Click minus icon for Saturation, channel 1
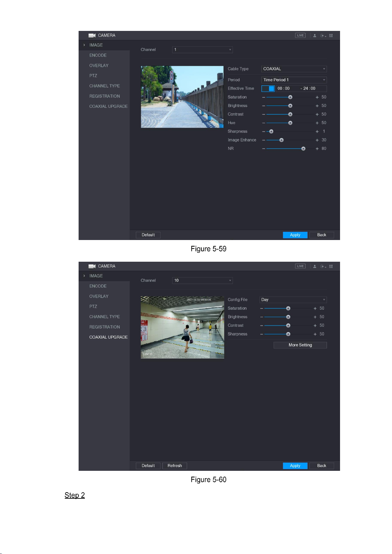Screen dimensions: 392x554 coord(263,97)
